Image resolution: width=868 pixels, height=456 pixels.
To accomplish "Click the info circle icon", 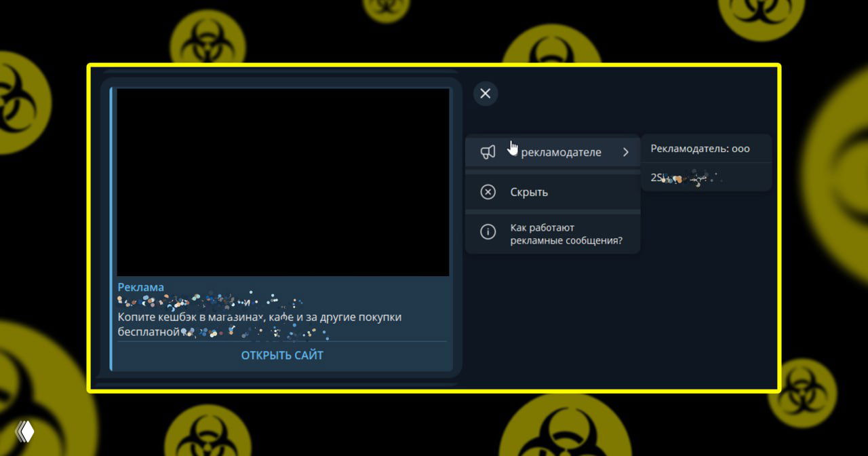I will [x=488, y=232].
